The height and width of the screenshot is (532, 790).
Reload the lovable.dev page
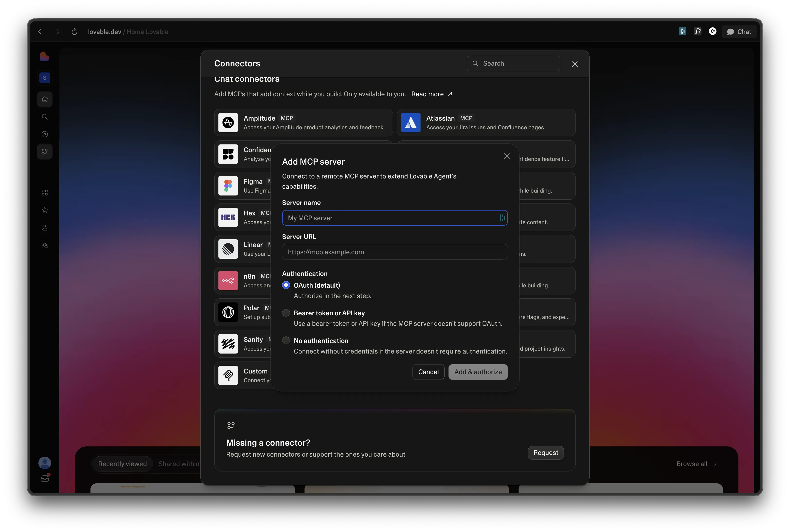pos(74,32)
